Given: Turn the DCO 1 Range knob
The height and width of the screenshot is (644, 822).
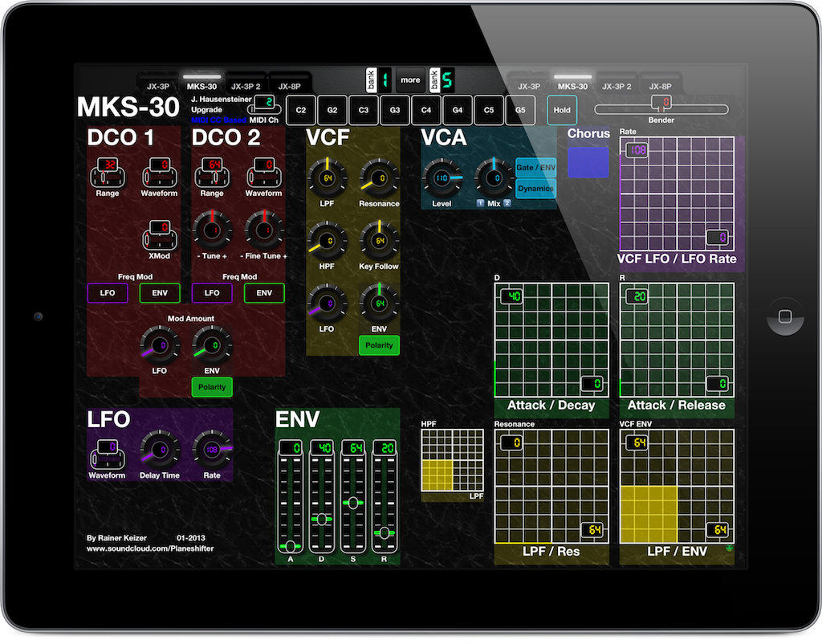Looking at the screenshot, I should tap(108, 173).
